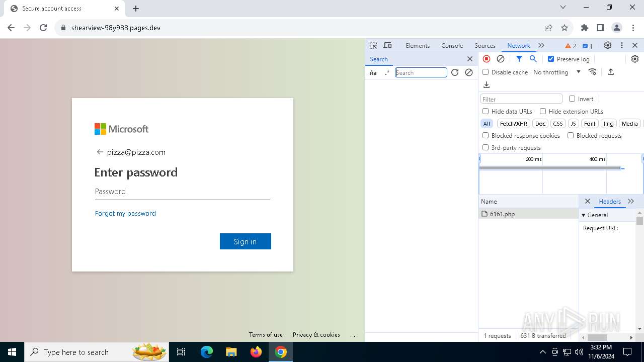Open the Extensions puzzle icon
Screen dimensions: 644x362
click(585, 28)
